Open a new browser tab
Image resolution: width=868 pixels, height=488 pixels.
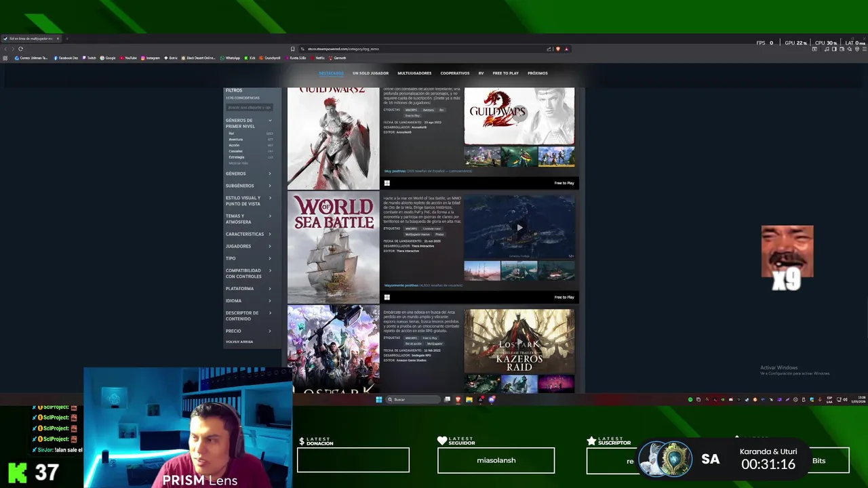[67, 39]
